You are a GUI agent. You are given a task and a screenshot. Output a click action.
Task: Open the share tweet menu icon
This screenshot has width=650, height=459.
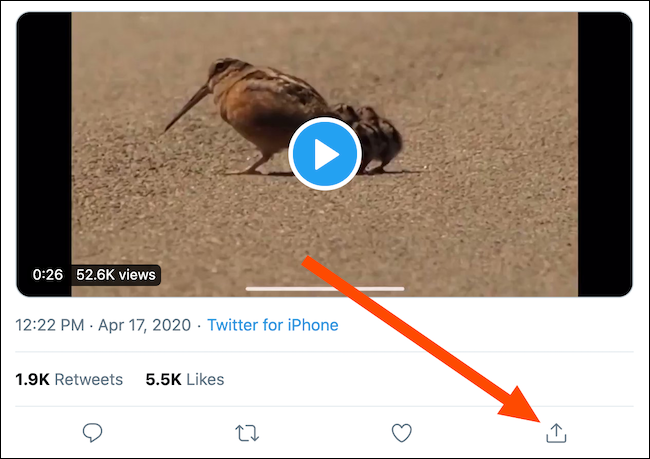[x=556, y=433]
